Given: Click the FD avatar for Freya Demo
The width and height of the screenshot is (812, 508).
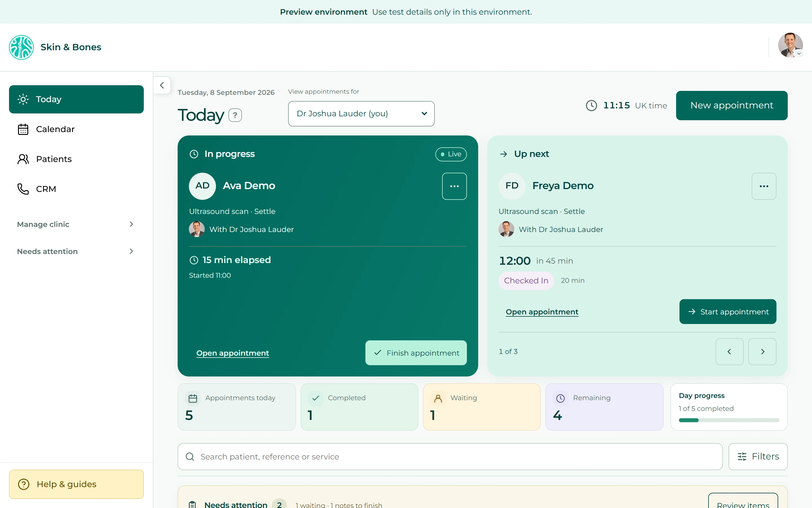Looking at the screenshot, I should (512, 186).
